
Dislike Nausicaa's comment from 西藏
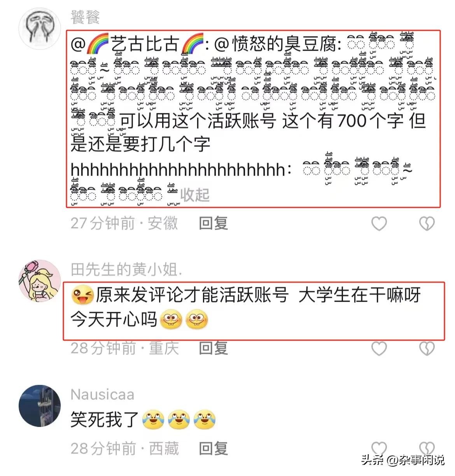tap(427, 448)
